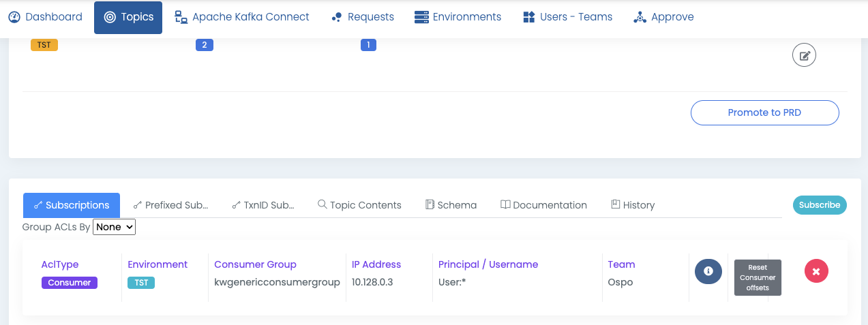Click the info icon in subscription row
Image resolution: width=868 pixels, height=325 pixels.
[708, 271]
